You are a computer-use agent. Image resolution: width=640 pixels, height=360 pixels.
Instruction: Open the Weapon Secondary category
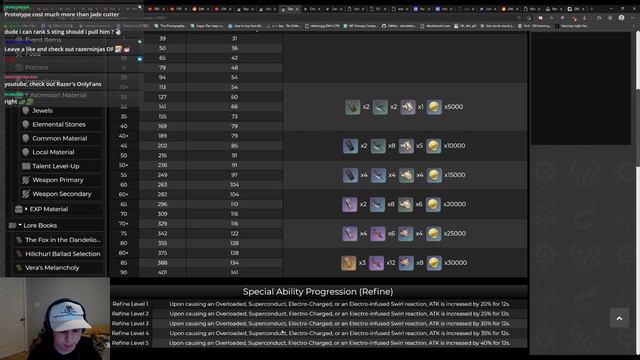pyautogui.click(x=61, y=194)
